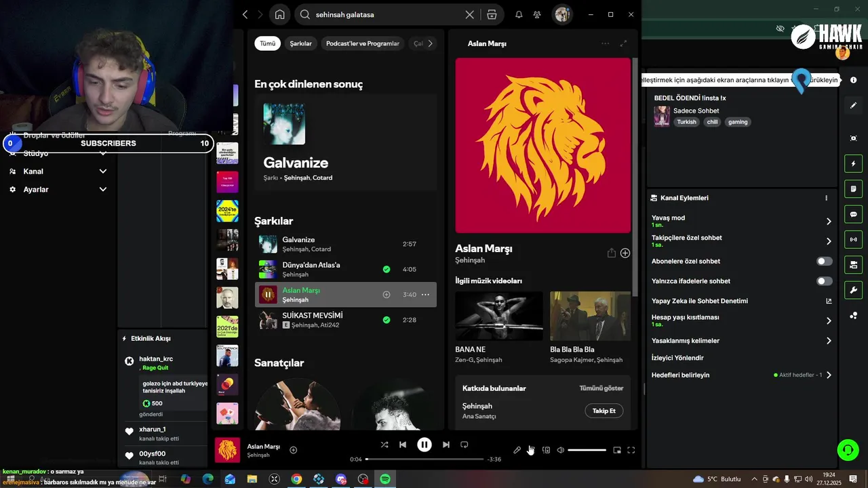
Task: Select Podcast'ler ve Programlar filter
Action: [363, 43]
